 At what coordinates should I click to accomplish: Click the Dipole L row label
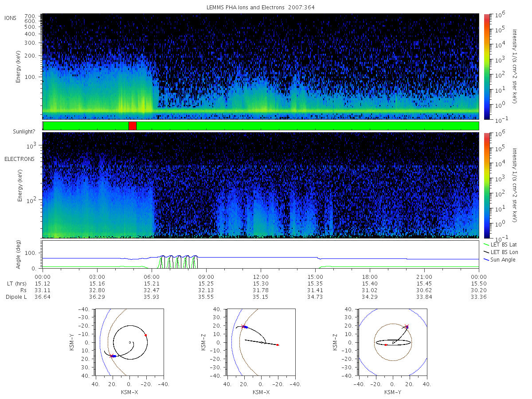tap(16, 297)
